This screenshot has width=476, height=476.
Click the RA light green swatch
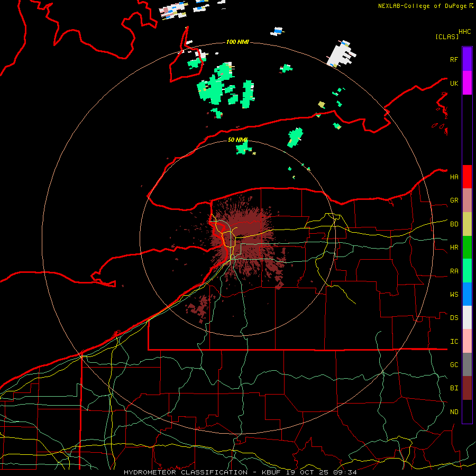(x=467, y=271)
